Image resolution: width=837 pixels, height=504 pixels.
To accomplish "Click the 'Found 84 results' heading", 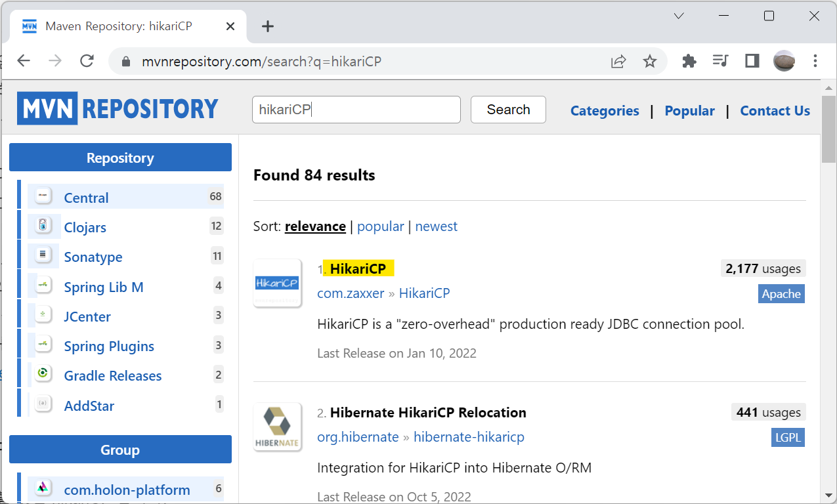I will [x=314, y=175].
